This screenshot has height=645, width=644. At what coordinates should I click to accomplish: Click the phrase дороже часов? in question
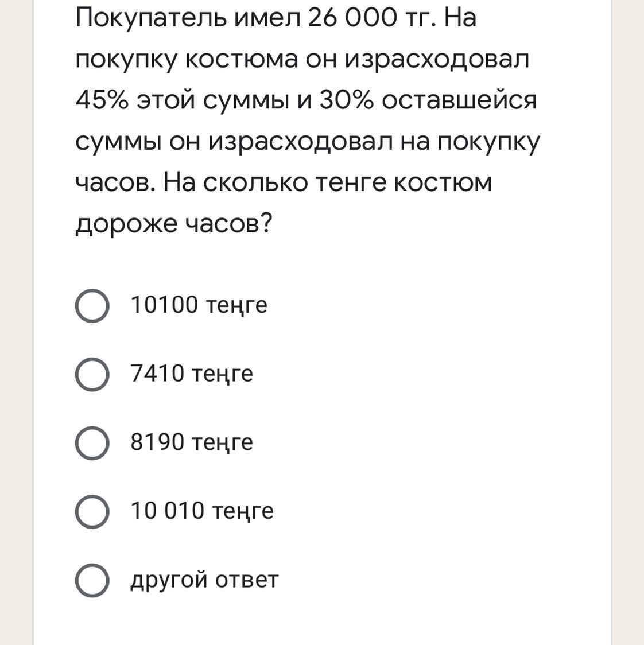click(174, 224)
